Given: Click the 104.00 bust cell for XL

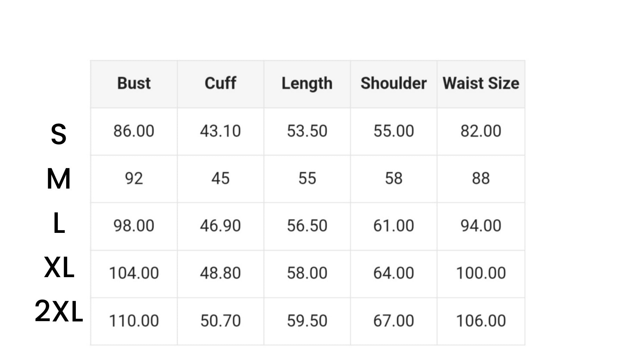Looking at the screenshot, I should click(134, 273).
